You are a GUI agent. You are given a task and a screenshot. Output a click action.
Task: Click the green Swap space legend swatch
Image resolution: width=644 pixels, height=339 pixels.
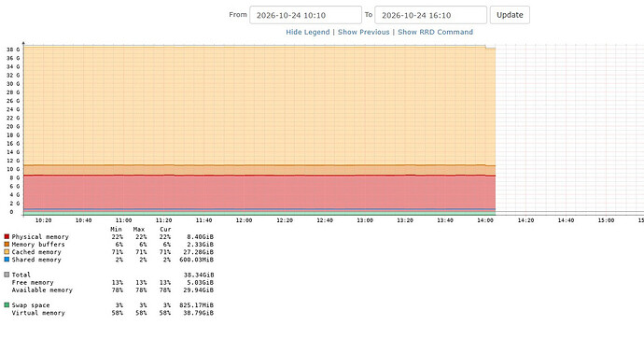7,305
